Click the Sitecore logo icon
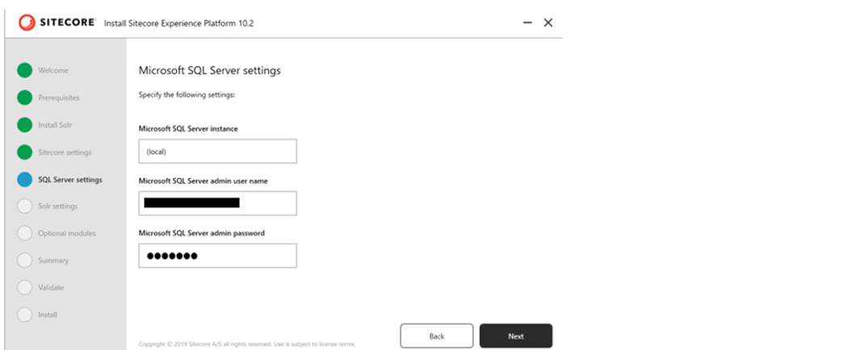868x350 pixels. 27,23
